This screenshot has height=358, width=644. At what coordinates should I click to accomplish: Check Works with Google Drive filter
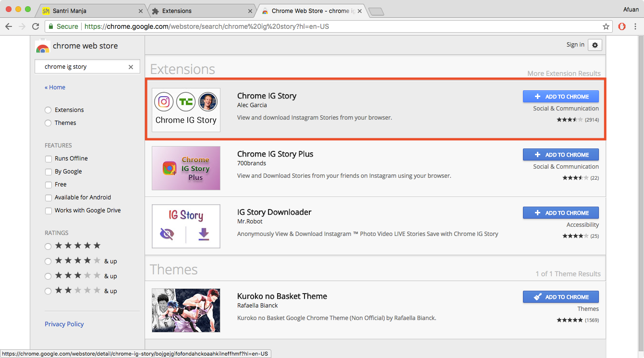(48, 210)
